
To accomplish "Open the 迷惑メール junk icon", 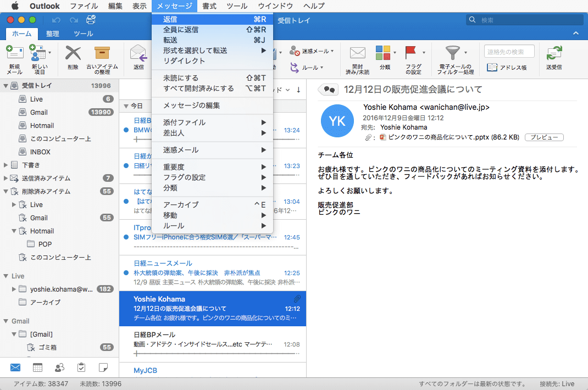I will [x=295, y=51].
